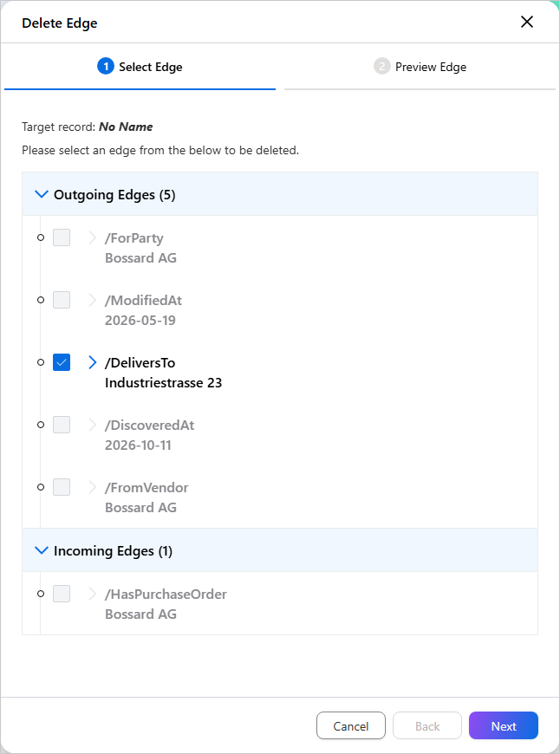
Task: Select the /DiscoveredAt edge label
Action: click(x=150, y=425)
